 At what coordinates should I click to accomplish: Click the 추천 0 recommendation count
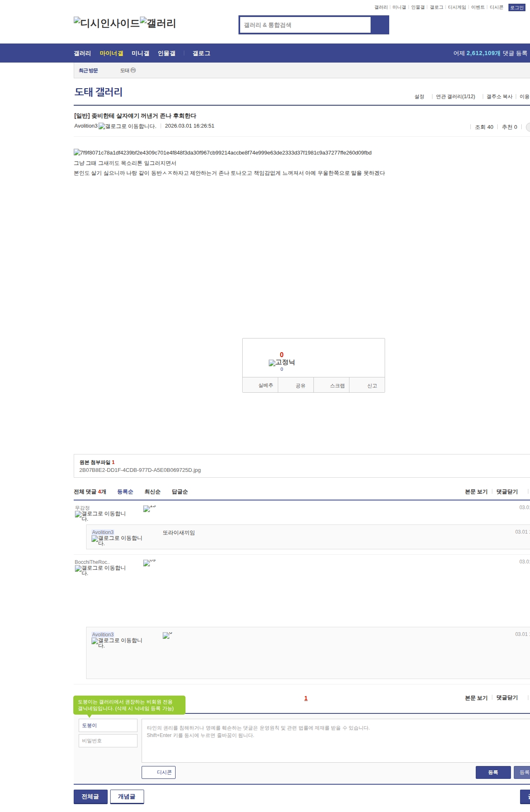[509, 127]
